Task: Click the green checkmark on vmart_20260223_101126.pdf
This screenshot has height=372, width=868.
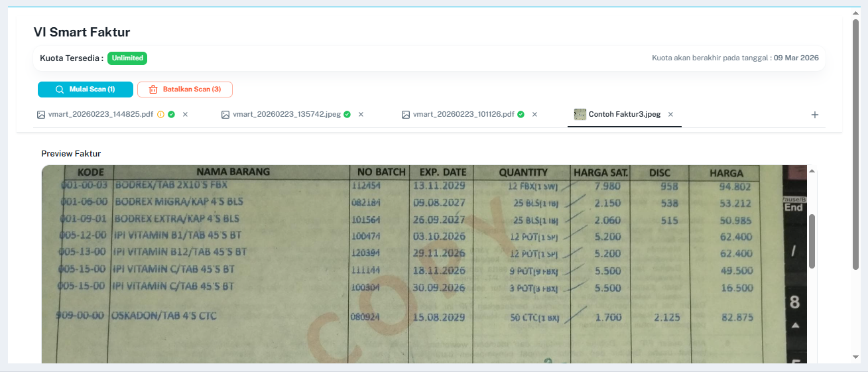Action: (521, 115)
